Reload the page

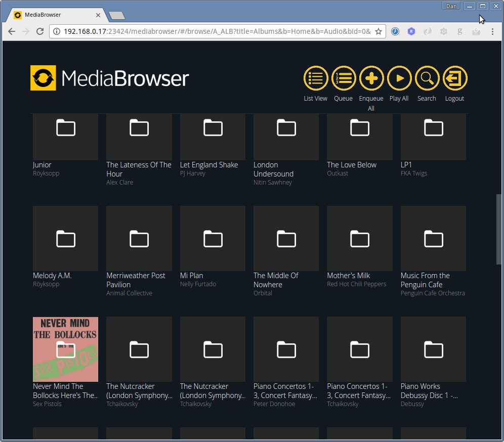pyautogui.click(x=40, y=31)
